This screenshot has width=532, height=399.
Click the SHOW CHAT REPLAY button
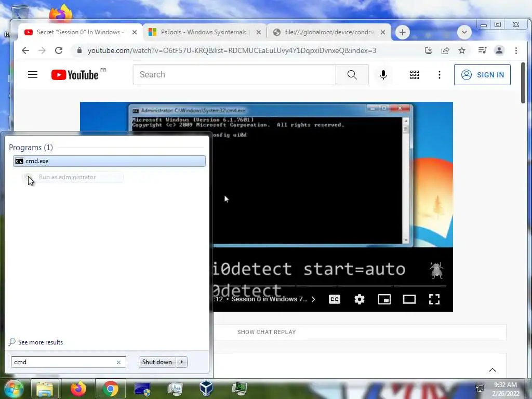[x=267, y=332]
